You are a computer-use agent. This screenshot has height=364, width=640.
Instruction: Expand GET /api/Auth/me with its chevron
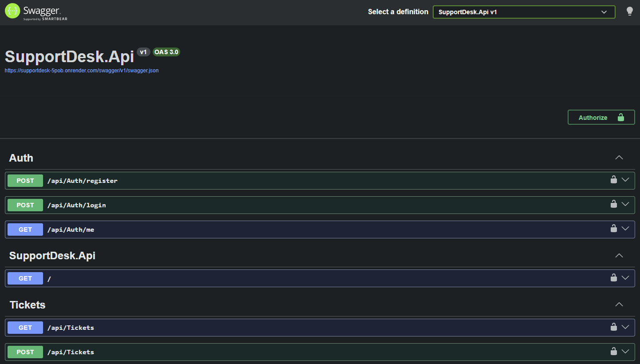click(625, 229)
